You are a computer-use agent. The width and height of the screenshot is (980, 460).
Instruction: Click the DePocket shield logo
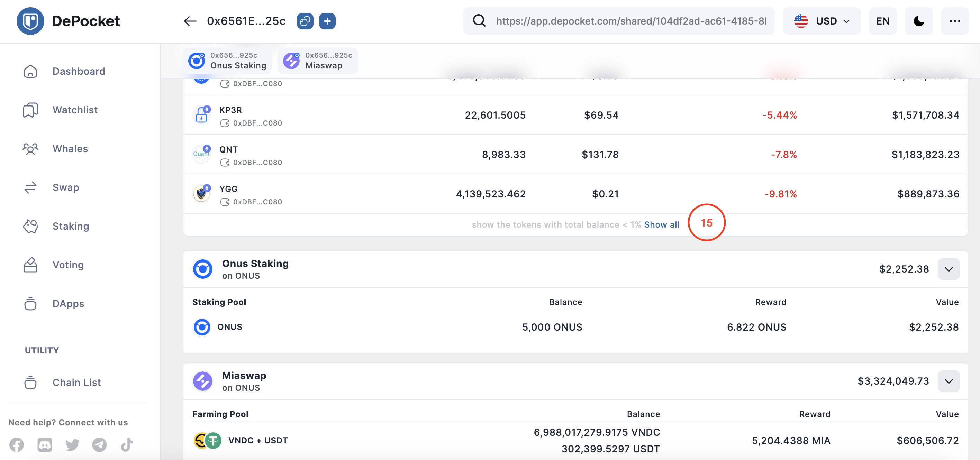point(30,21)
